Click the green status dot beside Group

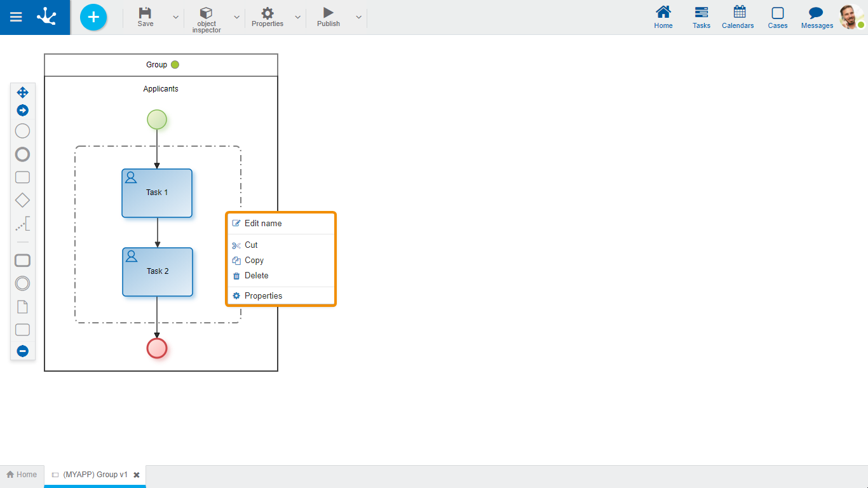point(175,65)
